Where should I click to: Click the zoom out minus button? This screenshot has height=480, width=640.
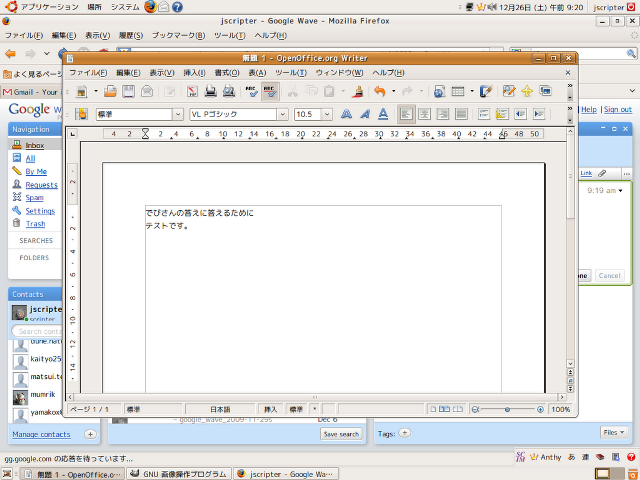coord(475,409)
